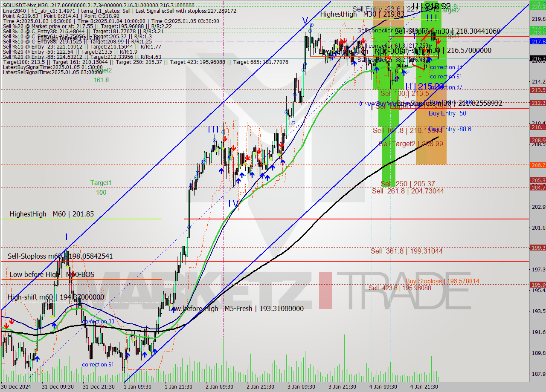Select the 'Sell 361.8 | 199.31044' level label
This screenshot has height=392, width=546.
(x=407, y=251)
